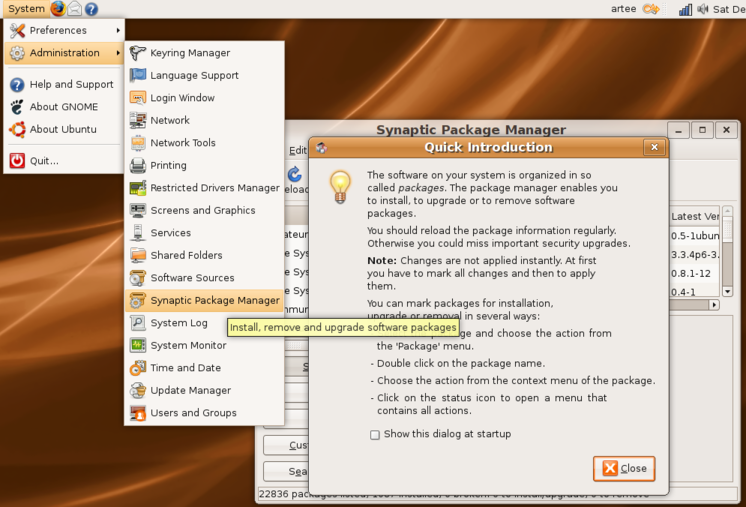Open the System menu
The image size is (746, 507).
pyautogui.click(x=26, y=9)
